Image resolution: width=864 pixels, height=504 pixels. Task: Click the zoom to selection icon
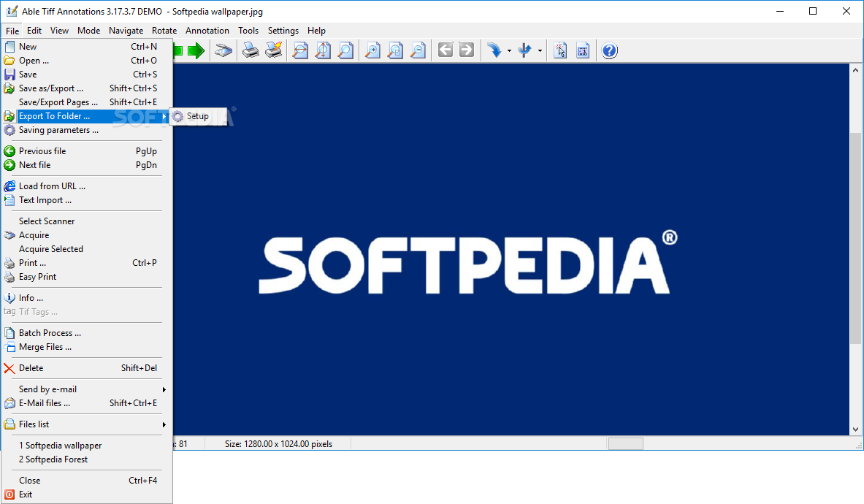click(396, 50)
